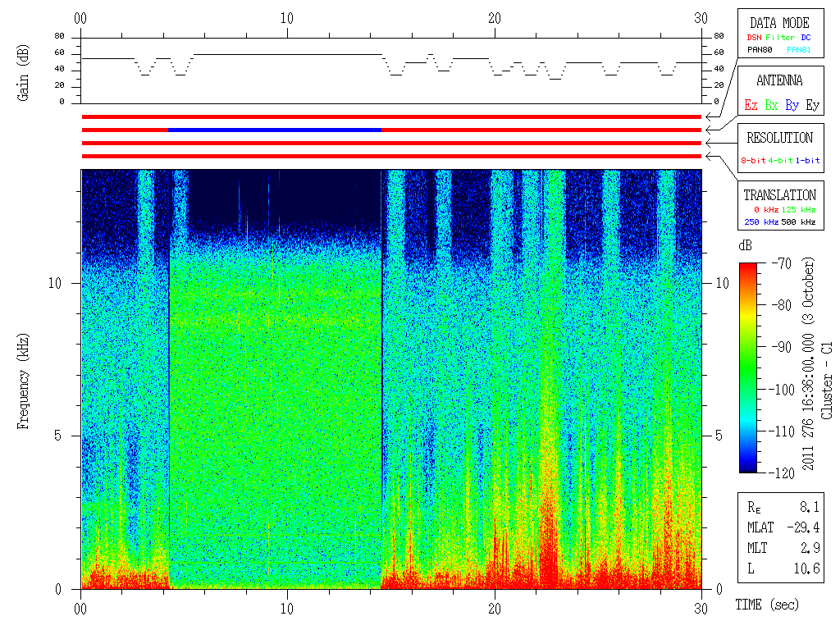Click the ANTENNA legend title
Image resolution: width=840 pixels, height=630 pixels.
[x=779, y=80]
